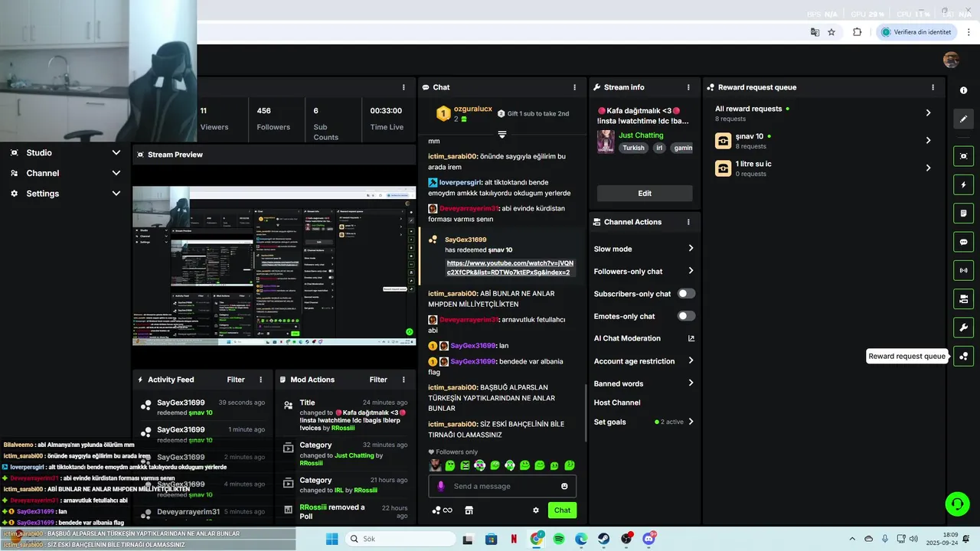The image size is (980, 551).
Task: Open chat settings gear icon
Action: (536, 510)
